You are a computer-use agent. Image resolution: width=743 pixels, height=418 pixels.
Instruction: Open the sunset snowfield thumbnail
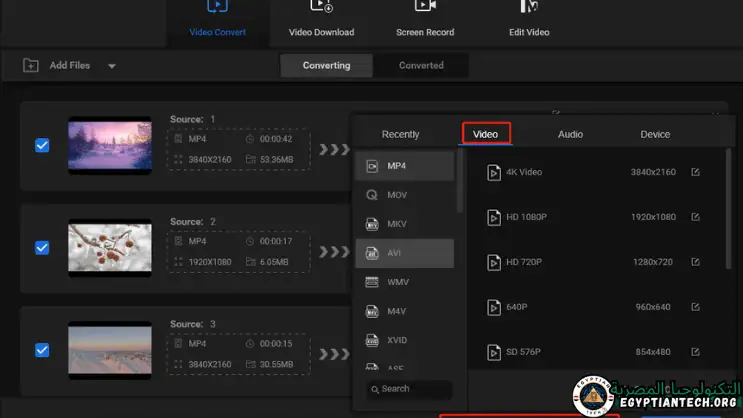(x=110, y=350)
